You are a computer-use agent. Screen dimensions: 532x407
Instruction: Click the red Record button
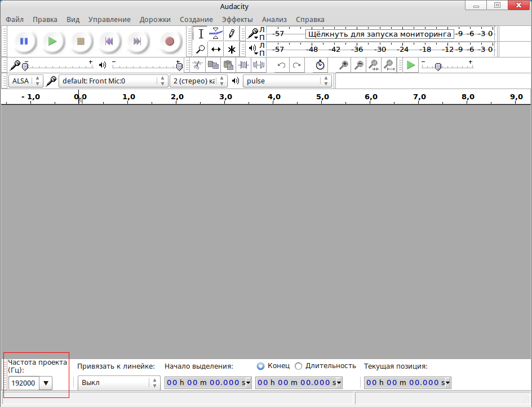pos(169,41)
